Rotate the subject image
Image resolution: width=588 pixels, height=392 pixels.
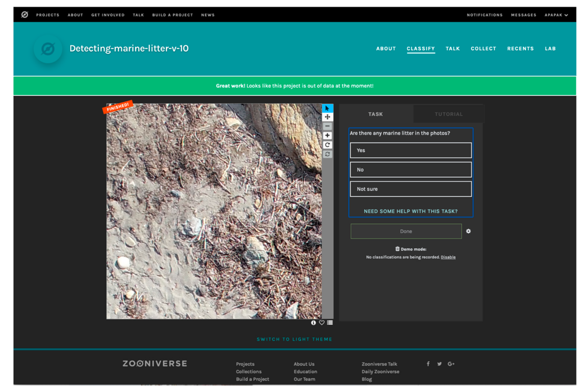[327, 145]
